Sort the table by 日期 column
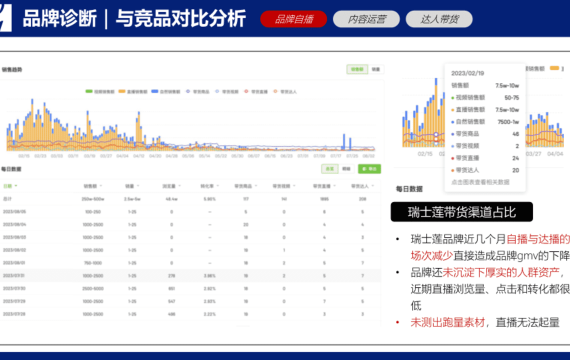 point(10,186)
